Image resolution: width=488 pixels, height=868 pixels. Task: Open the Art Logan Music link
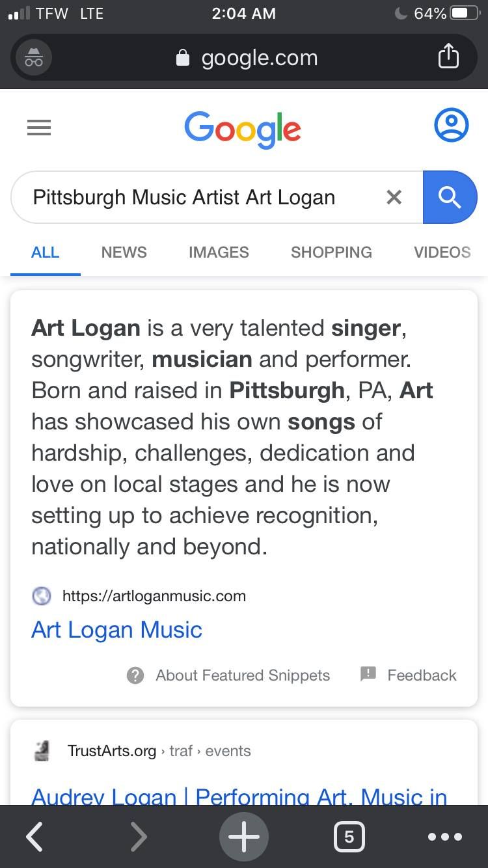click(x=116, y=630)
